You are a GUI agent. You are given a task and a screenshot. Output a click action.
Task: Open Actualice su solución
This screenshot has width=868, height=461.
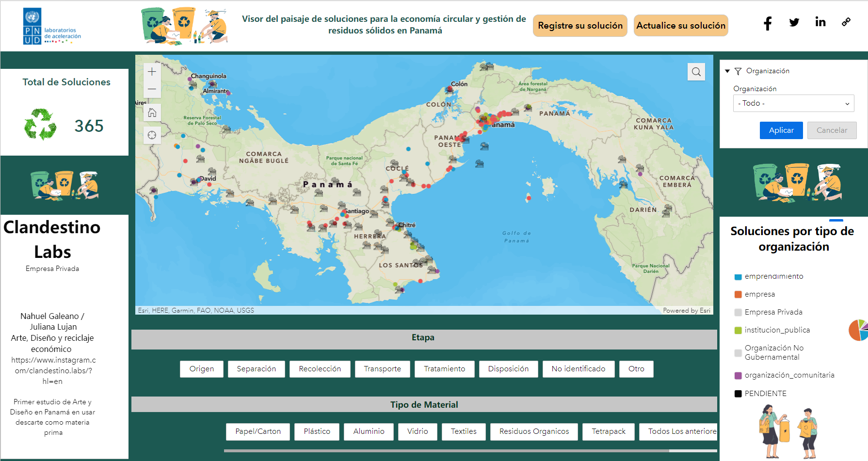point(681,26)
